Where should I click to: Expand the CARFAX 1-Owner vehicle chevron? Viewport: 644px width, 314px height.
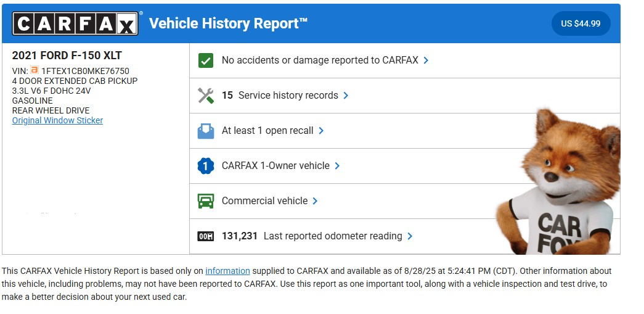(337, 166)
